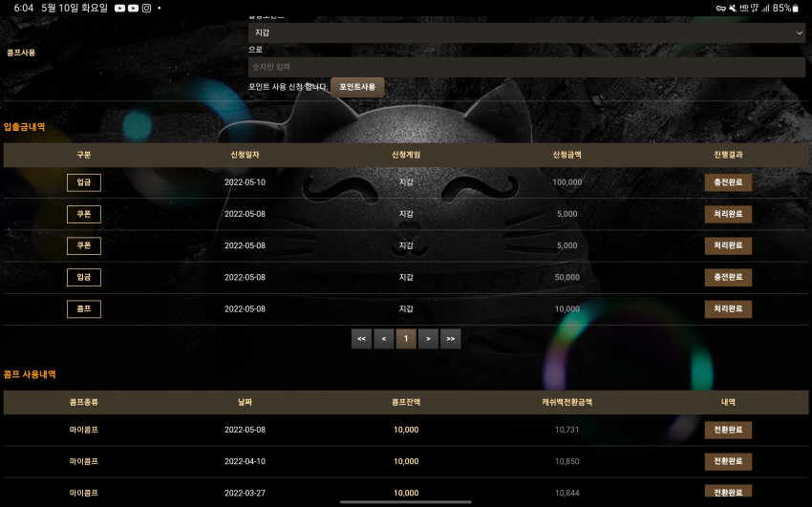Go to previous page with < button
The width and height of the screenshot is (812, 507).
[x=384, y=339]
